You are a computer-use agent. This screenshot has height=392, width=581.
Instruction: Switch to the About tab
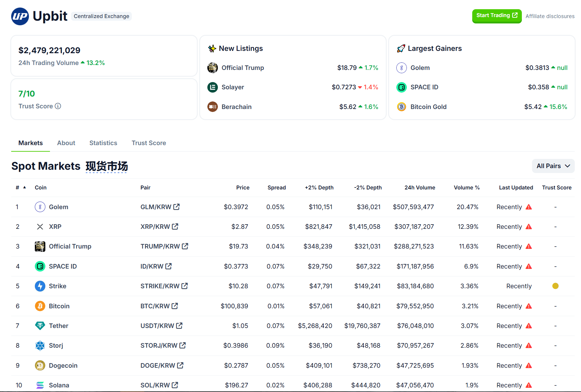coord(66,143)
